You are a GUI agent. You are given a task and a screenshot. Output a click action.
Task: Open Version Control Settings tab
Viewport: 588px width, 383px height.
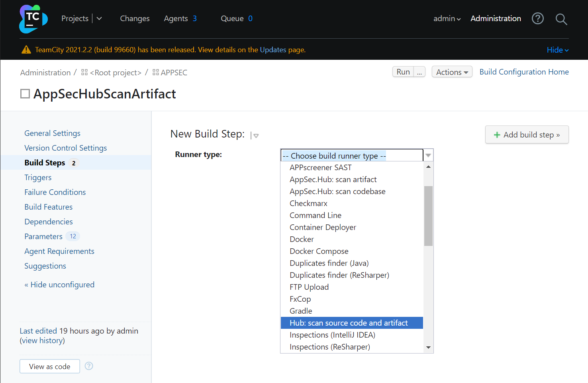pyautogui.click(x=66, y=148)
